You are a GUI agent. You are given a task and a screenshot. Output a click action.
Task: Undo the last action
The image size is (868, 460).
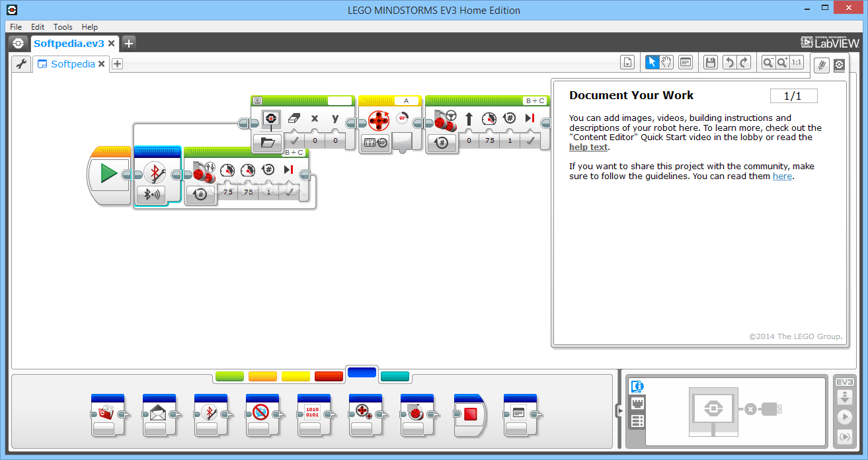729,62
